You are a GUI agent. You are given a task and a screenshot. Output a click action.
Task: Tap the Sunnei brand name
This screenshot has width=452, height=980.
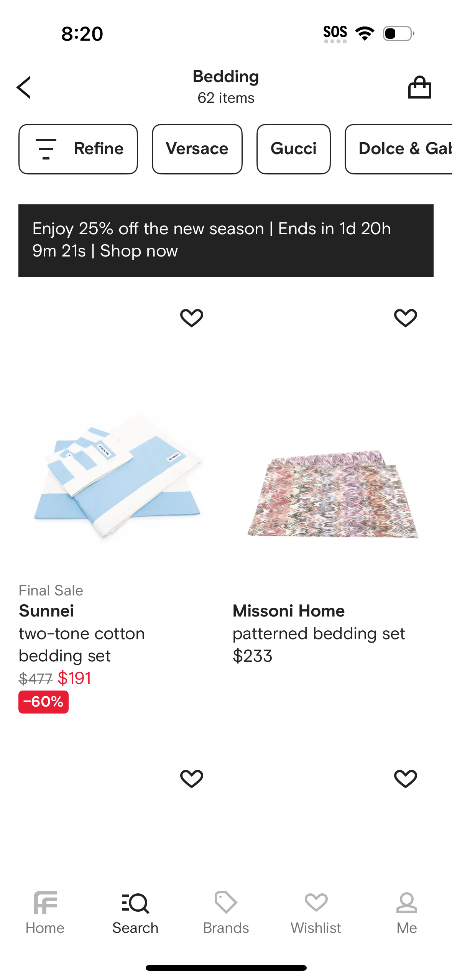(46, 611)
